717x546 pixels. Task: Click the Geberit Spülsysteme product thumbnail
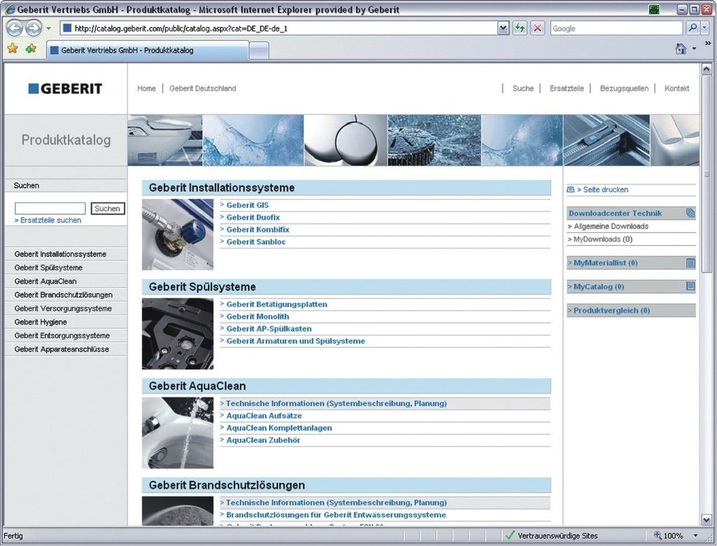coord(177,334)
